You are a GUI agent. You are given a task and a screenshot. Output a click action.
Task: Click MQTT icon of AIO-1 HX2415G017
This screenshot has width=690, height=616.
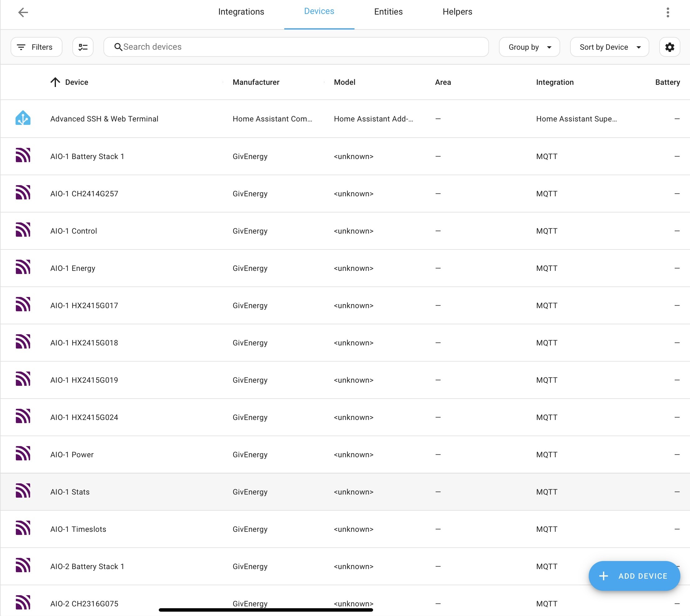(x=23, y=304)
